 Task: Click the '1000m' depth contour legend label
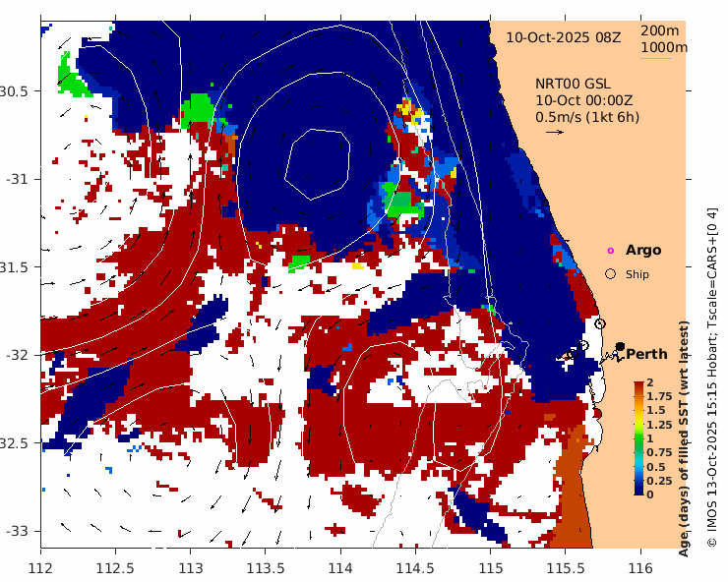[x=664, y=48]
